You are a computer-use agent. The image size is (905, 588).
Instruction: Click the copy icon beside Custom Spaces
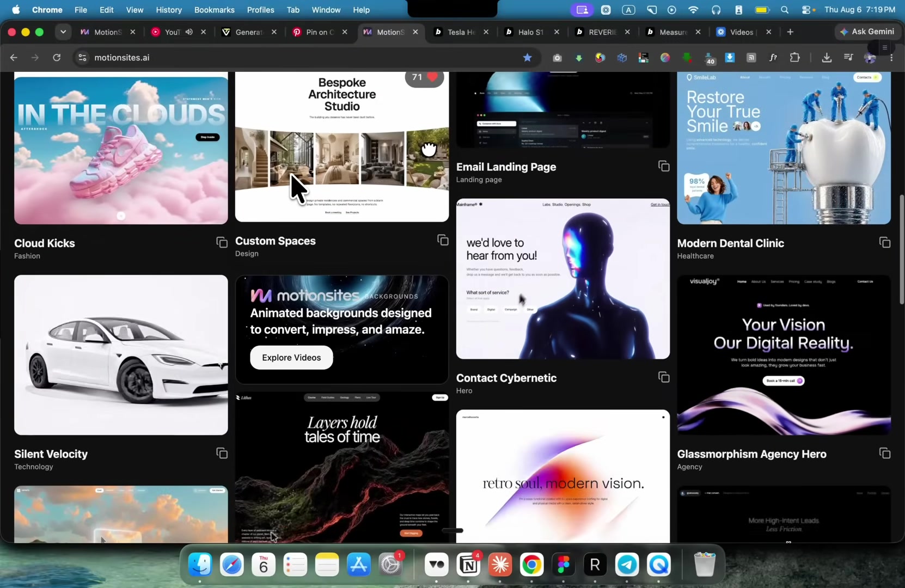point(443,240)
